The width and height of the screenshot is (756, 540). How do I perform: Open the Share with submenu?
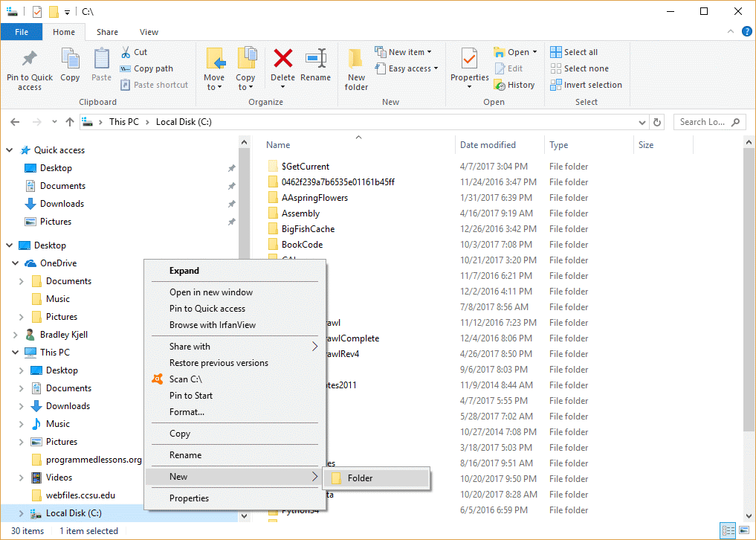pyautogui.click(x=235, y=347)
